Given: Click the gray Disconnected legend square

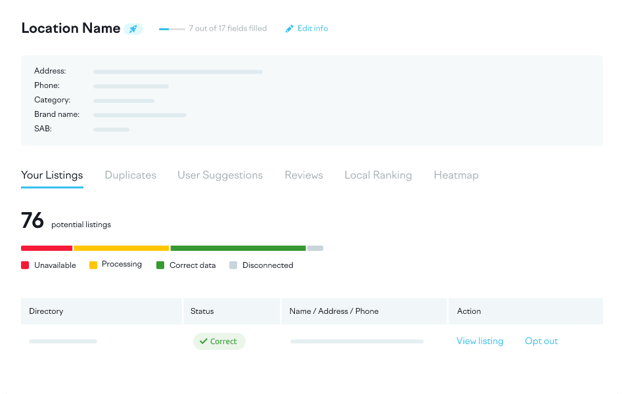Looking at the screenshot, I should [x=233, y=265].
